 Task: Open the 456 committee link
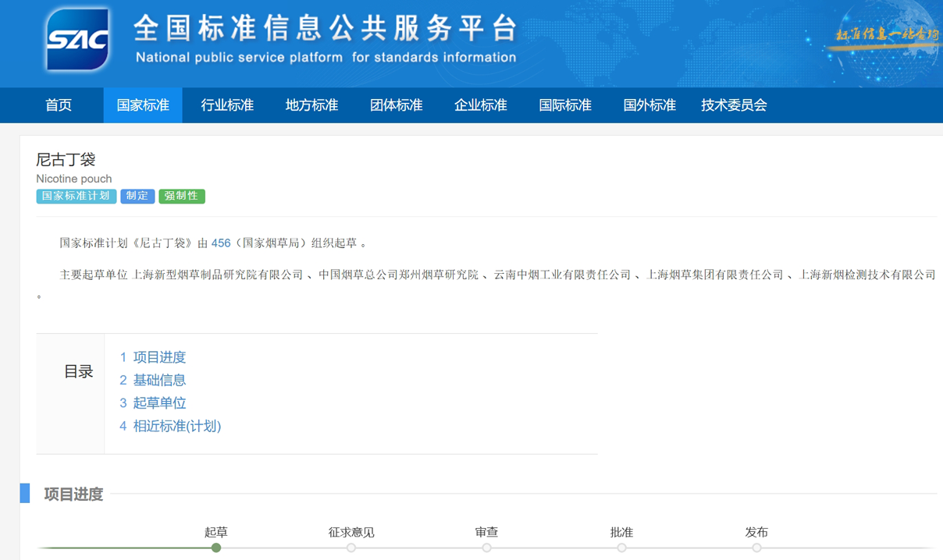coord(221,243)
